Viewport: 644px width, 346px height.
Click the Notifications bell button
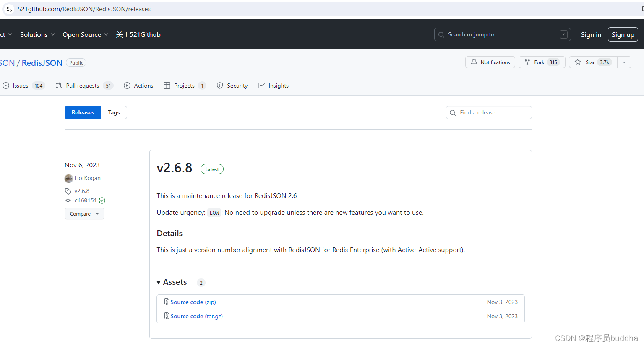pos(490,62)
